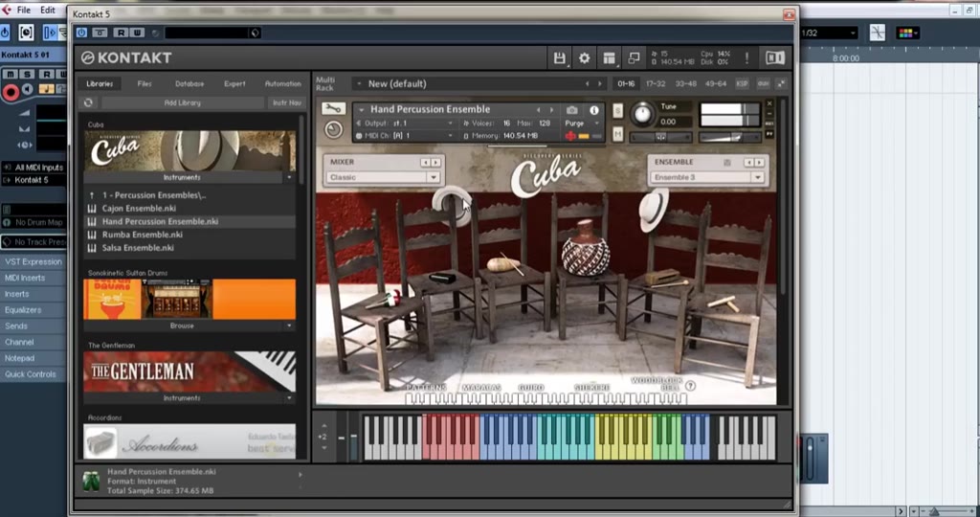Open Kontakt save/load files menu icon
The height and width of the screenshot is (517, 980).
click(x=559, y=58)
